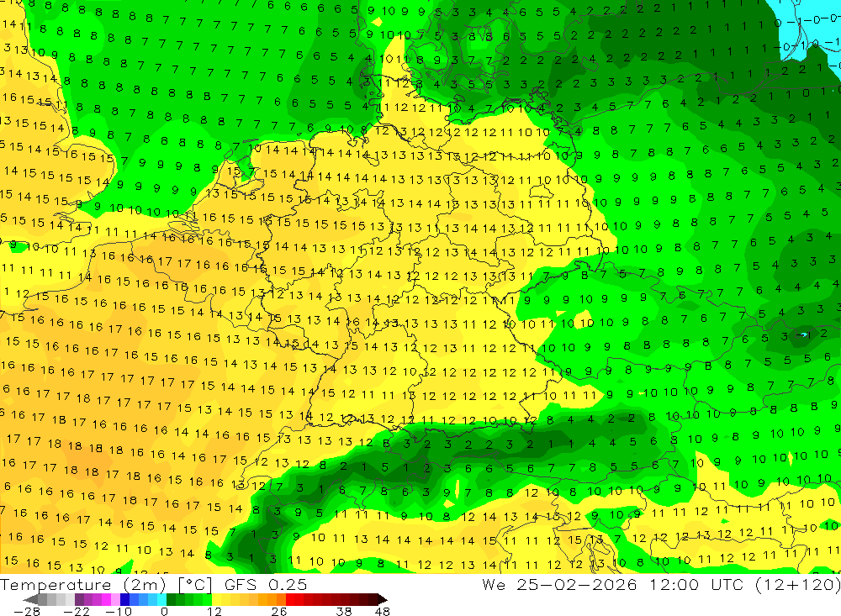The width and height of the screenshot is (841, 616).
Task: Click the gray left arrow end of color scale
Action: 30,599
